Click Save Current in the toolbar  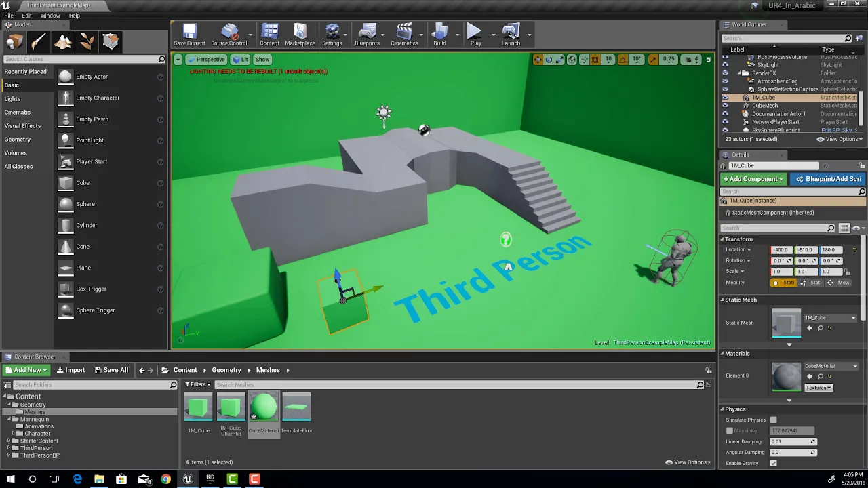point(189,35)
